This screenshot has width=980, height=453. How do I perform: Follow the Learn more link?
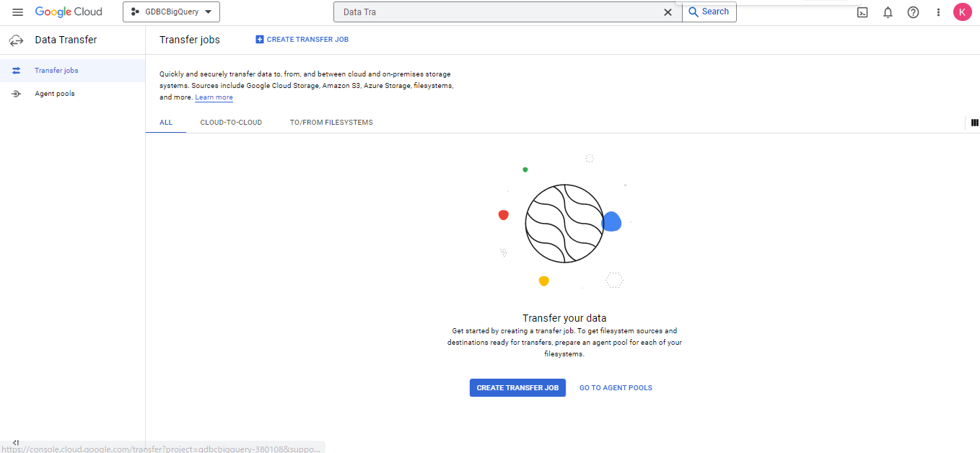click(214, 97)
